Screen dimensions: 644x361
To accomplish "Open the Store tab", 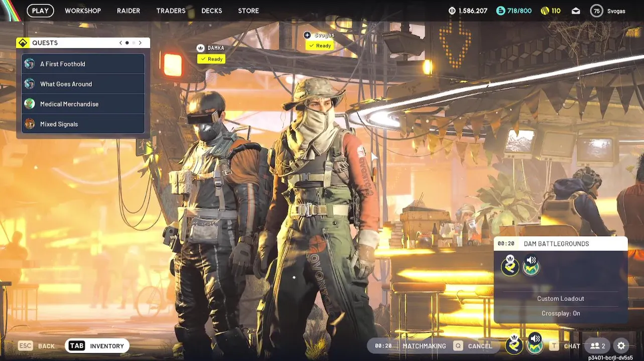I will (248, 11).
